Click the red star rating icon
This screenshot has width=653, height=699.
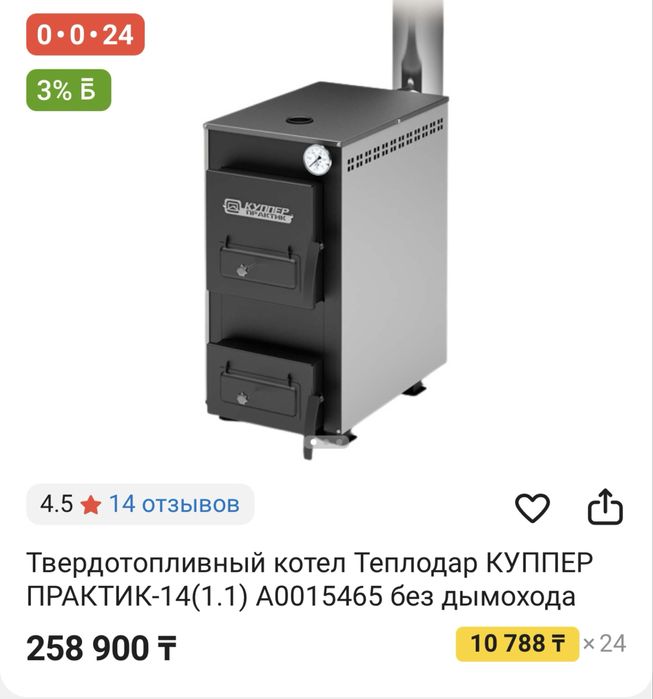tap(90, 505)
